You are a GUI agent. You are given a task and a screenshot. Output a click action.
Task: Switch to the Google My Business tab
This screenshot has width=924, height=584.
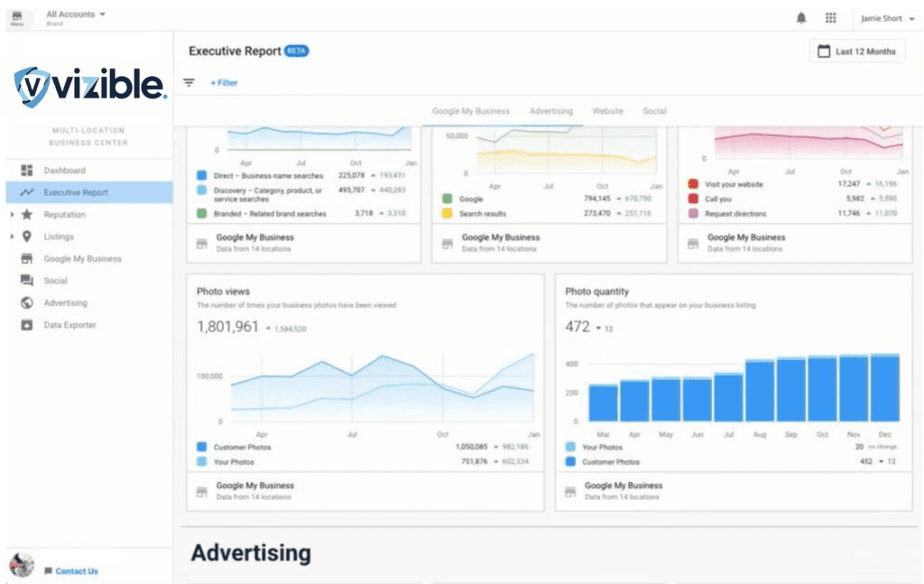pyautogui.click(x=471, y=111)
